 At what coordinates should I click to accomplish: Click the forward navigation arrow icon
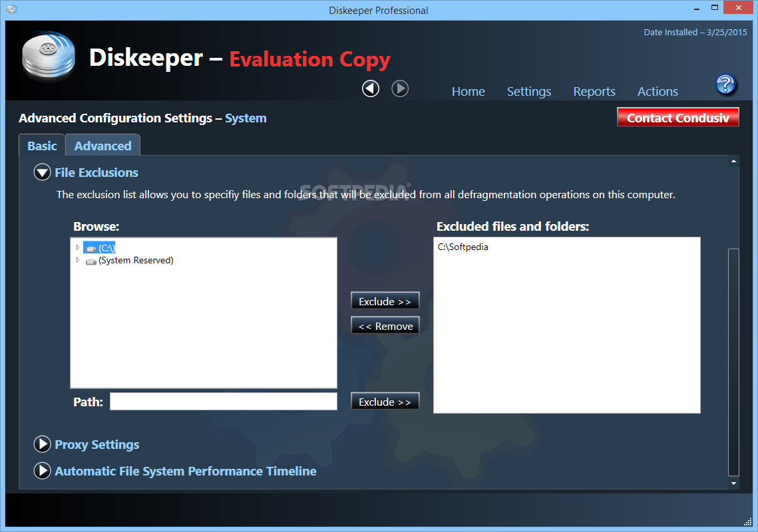[400, 88]
